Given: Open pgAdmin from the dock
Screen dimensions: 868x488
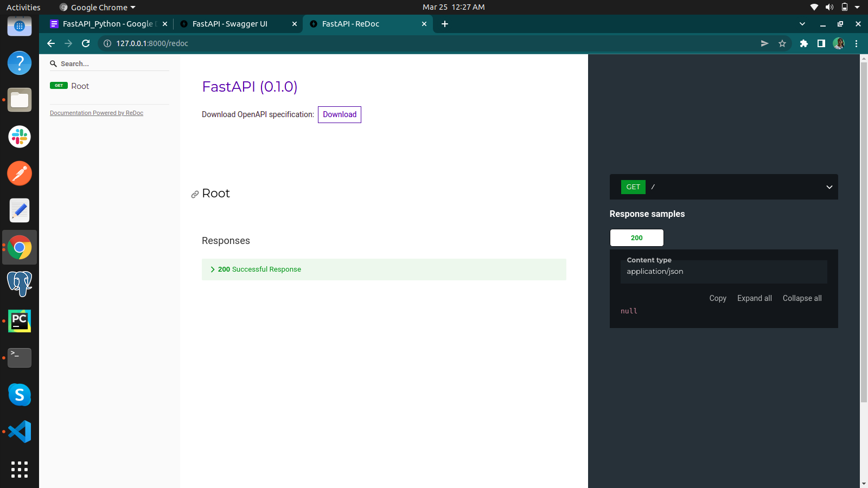Looking at the screenshot, I should [20, 284].
